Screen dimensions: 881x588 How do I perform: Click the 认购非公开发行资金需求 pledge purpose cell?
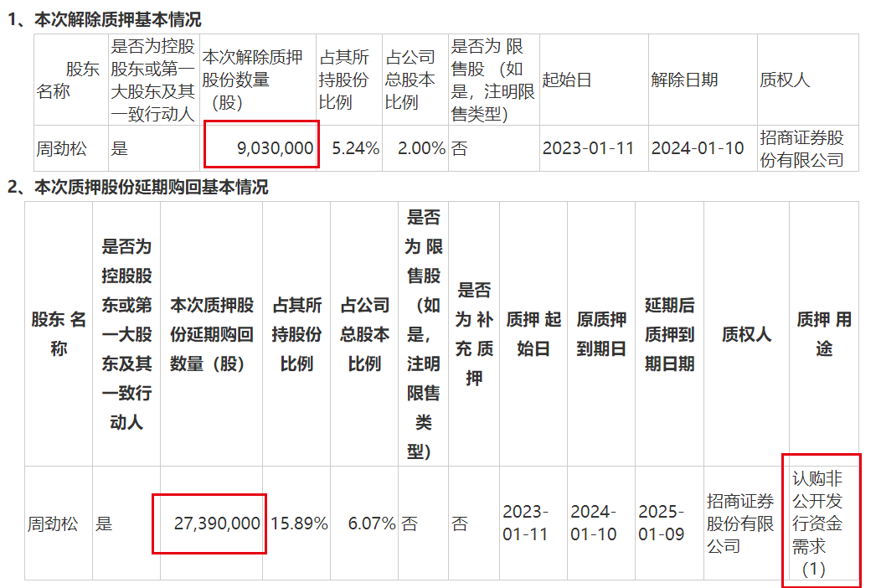(x=821, y=524)
